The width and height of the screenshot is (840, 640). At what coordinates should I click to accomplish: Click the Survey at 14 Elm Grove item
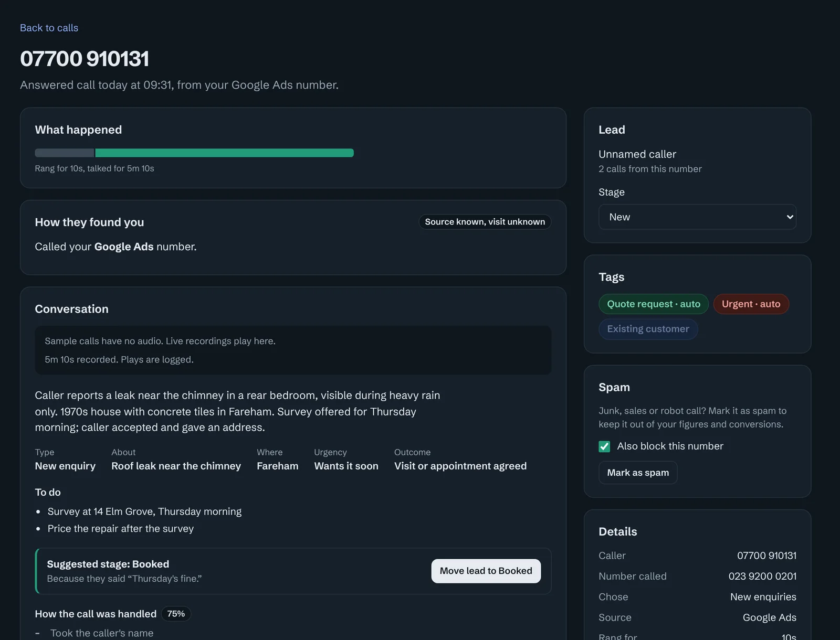(x=144, y=511)
